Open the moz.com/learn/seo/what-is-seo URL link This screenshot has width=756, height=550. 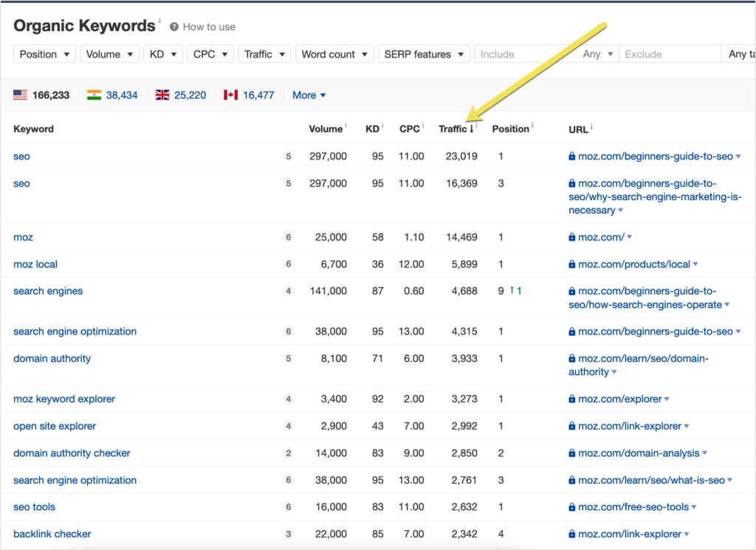(x=651, y=480)
